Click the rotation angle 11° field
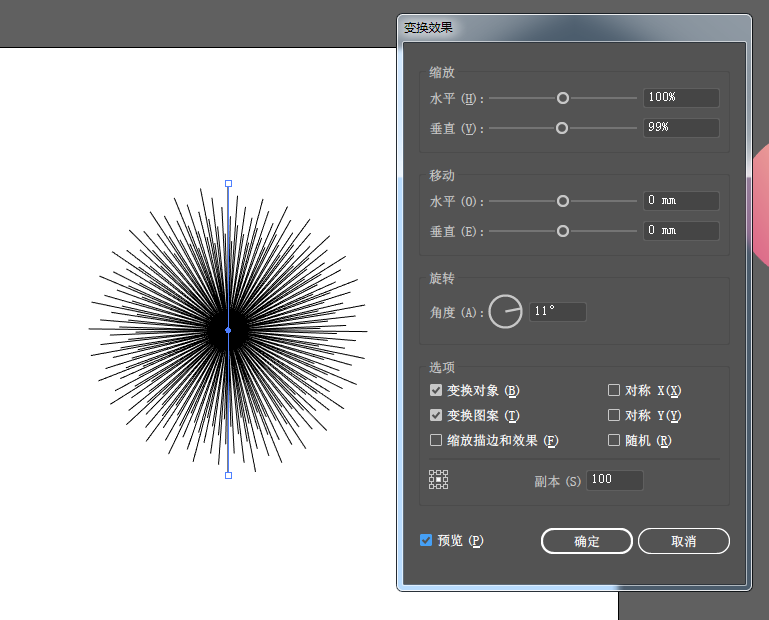 coord(558,311)
